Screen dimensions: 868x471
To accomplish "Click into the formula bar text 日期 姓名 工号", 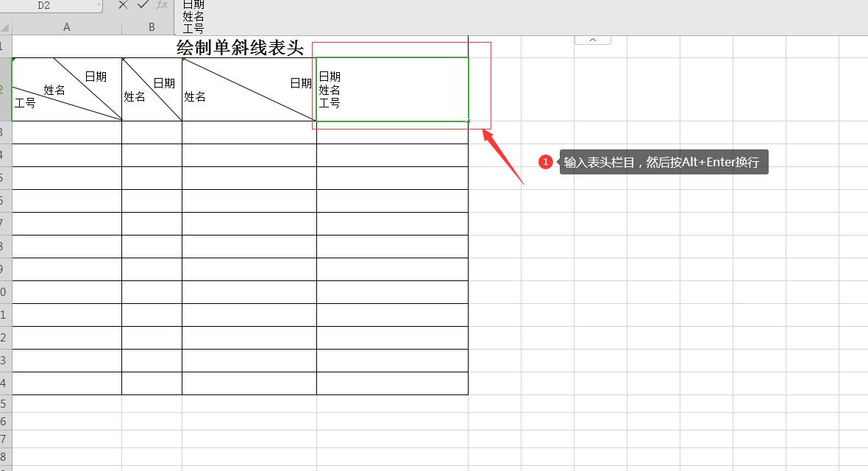I will coord(193,17).
